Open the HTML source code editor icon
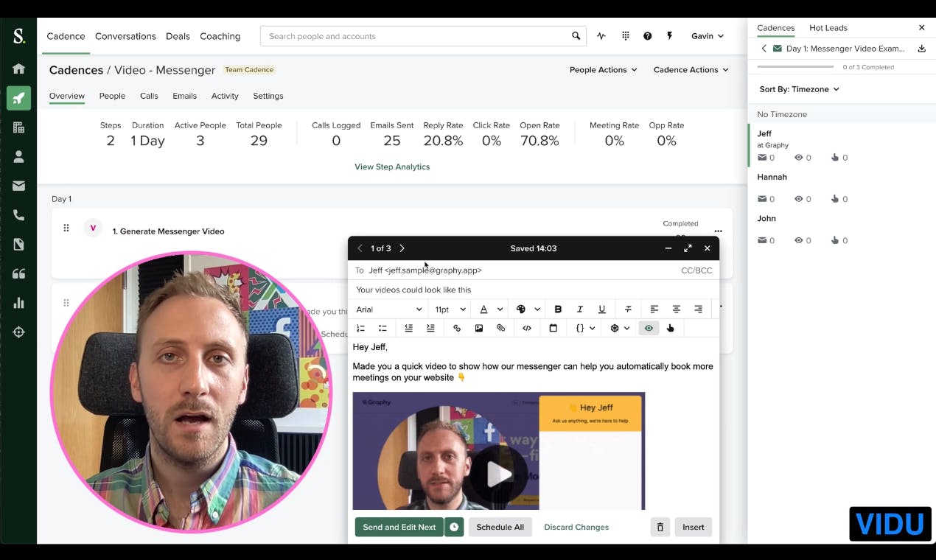 coord(527,328)
